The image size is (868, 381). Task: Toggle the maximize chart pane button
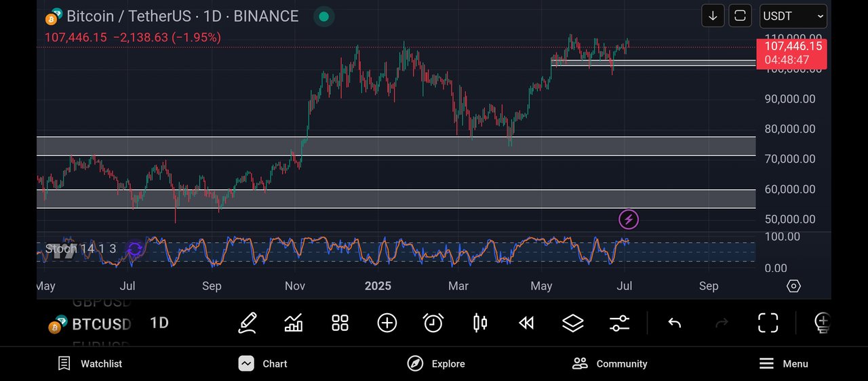coord(740,16)
